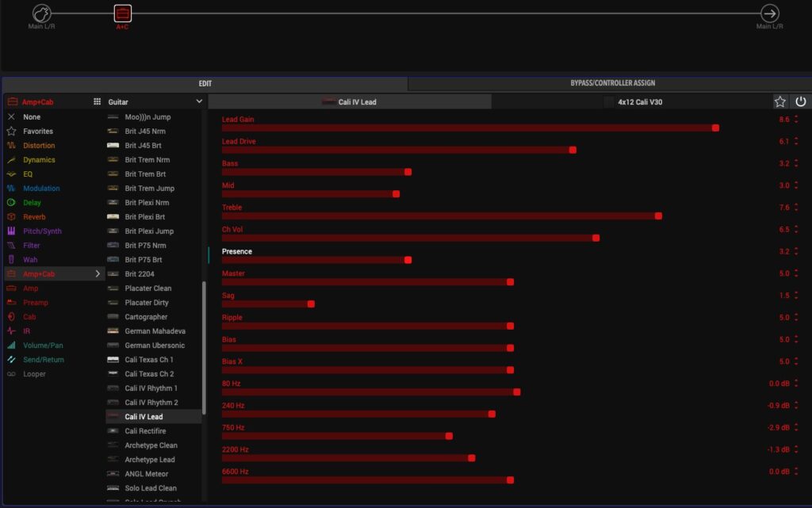Expand Amp+Cab category chevron arrow
Screen dimensions: 812x508
[98, 274]
